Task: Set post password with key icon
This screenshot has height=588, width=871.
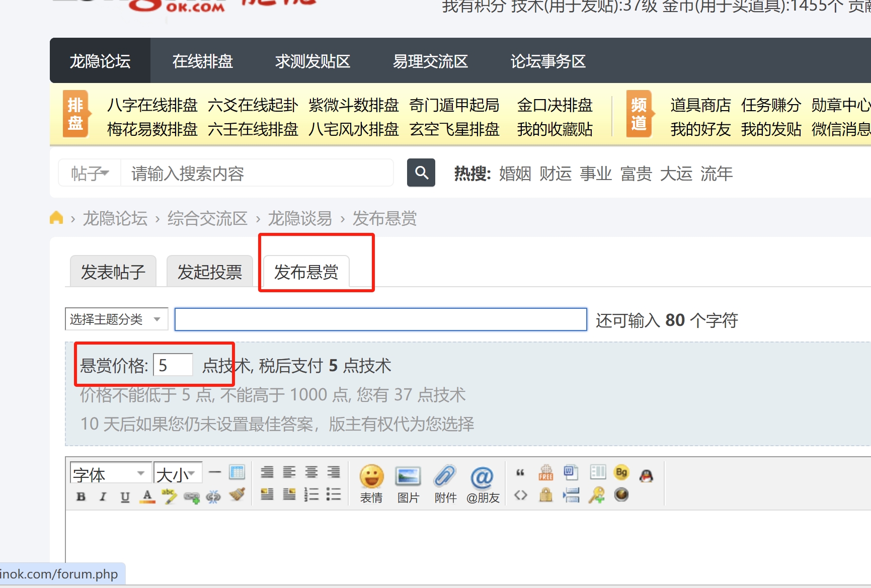Action: (596, 495)
